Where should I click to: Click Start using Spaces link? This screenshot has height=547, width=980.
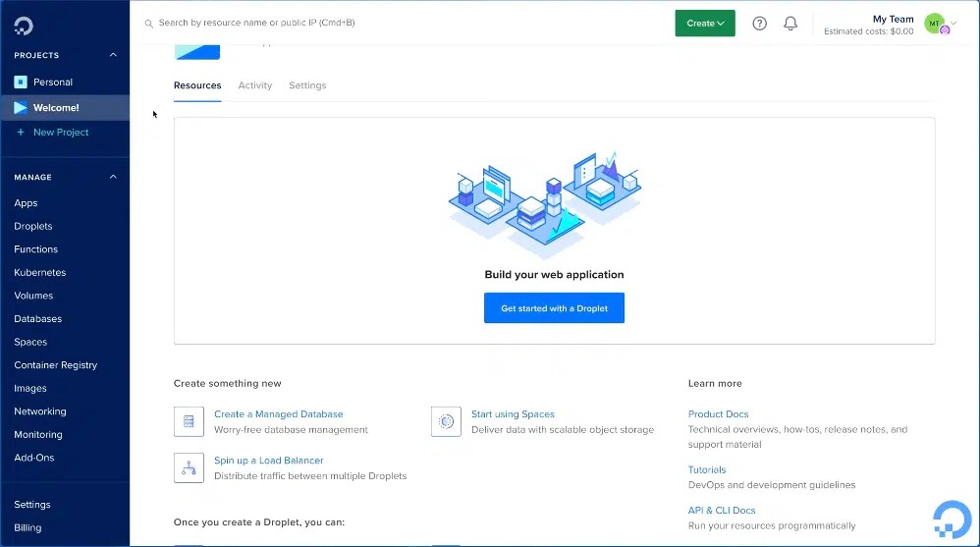(x=514, y=413)
